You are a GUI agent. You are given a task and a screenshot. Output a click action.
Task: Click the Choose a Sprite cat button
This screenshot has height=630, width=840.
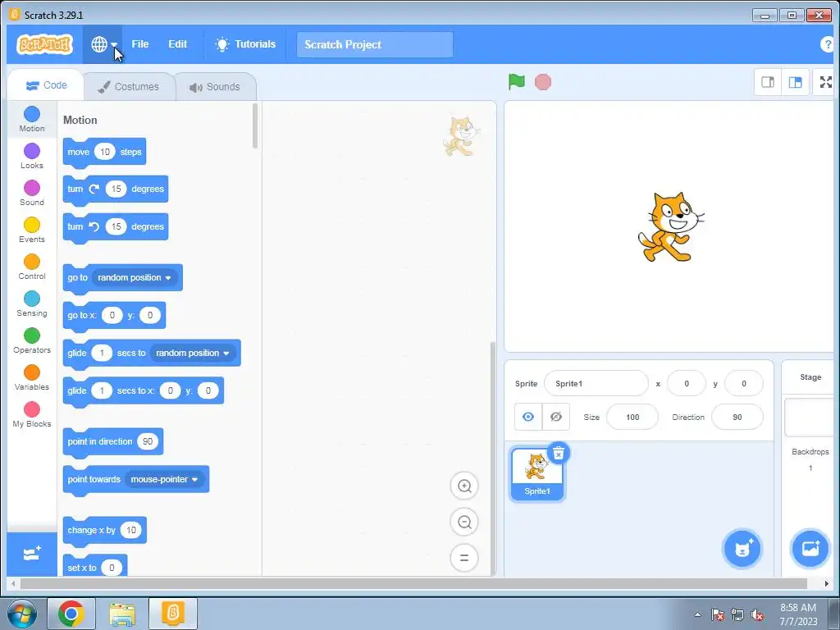click(x=742, y=549)
